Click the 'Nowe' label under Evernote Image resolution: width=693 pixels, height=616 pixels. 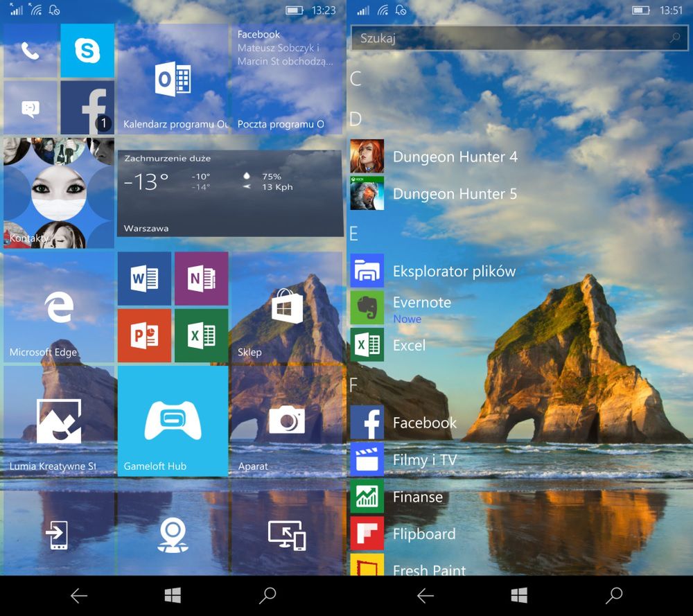(x=407, y=319)
